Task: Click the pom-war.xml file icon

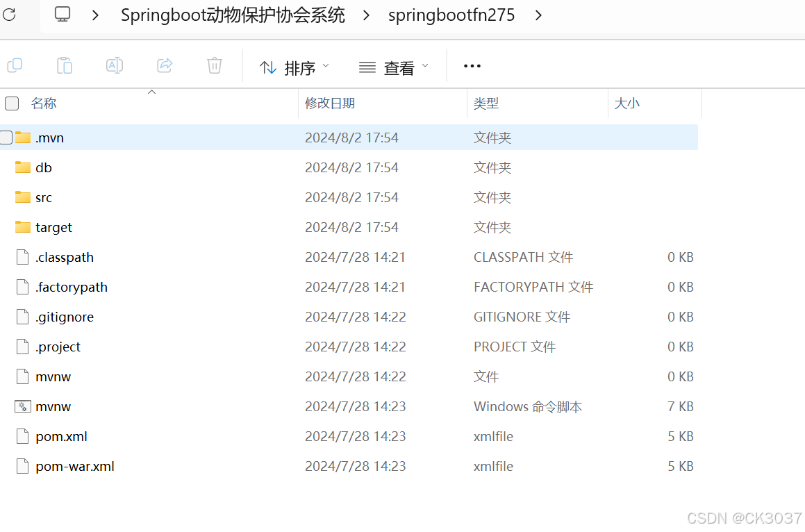Action: [x=23, y=466]
